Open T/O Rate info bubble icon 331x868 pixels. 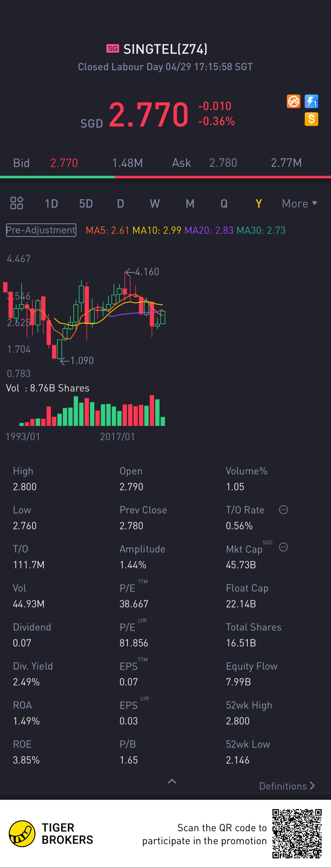tap(283, 510)
